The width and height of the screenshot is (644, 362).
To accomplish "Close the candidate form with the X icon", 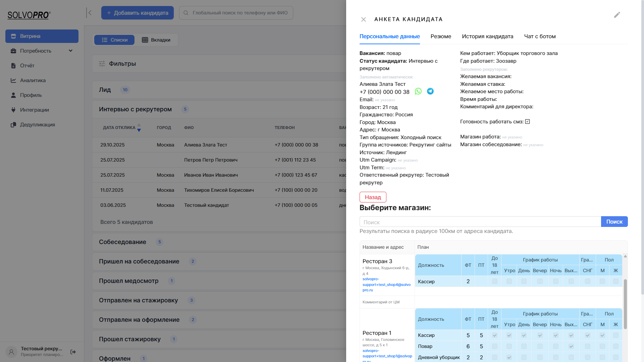I will click(364, 19).
